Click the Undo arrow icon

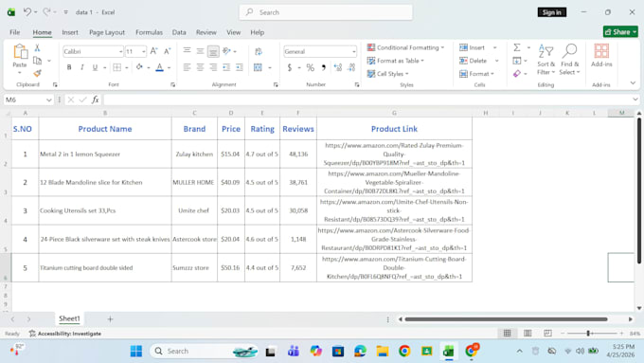click(x=27, y=12)
